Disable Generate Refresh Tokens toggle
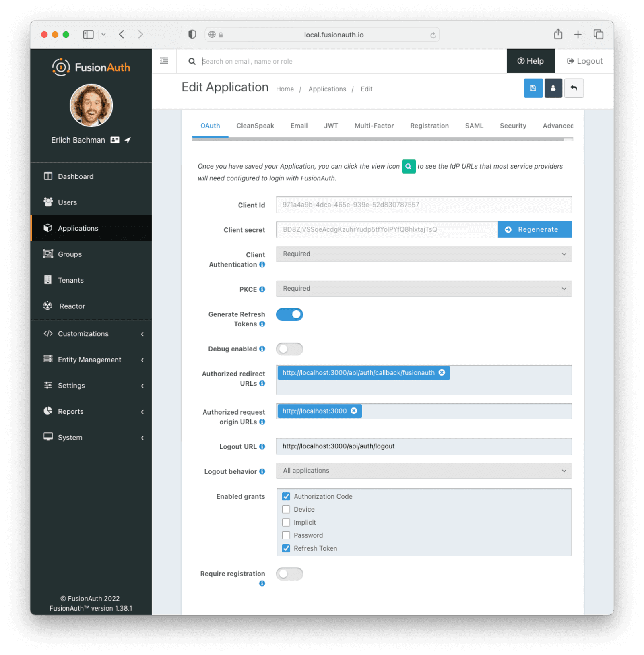This screenshot has width=644, height=655. (x=289, y=314)
